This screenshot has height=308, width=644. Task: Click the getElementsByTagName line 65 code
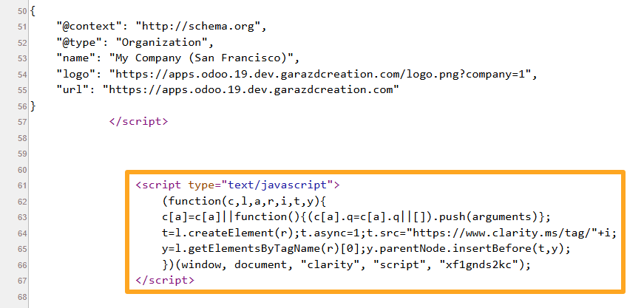click(x=366, y=248)
